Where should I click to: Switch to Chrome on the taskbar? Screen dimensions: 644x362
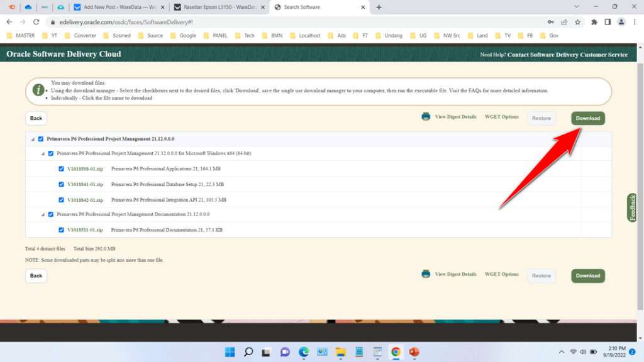tap(396, 352)
